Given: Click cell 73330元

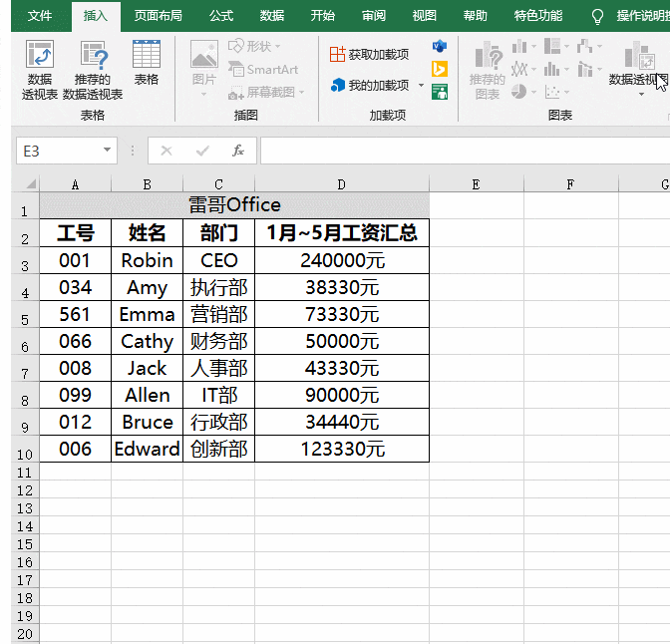Looking at the screenshot, I should (x=342, y=314).
